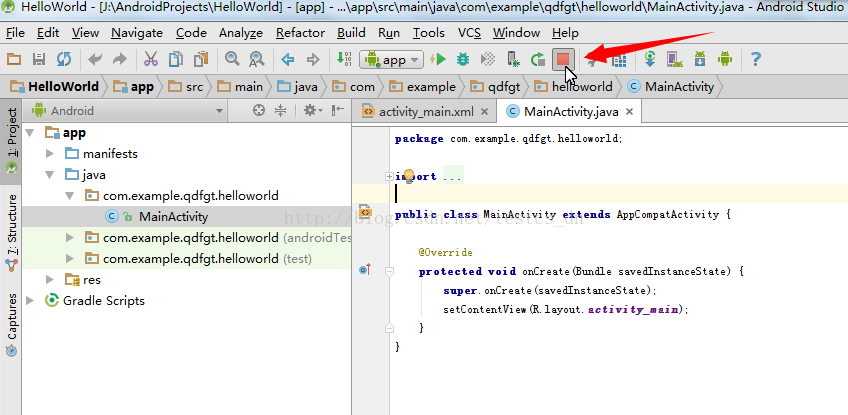Click the green Run app icon
The height and width of the screenshot is (415, 848).
click(x=438, y=60)
